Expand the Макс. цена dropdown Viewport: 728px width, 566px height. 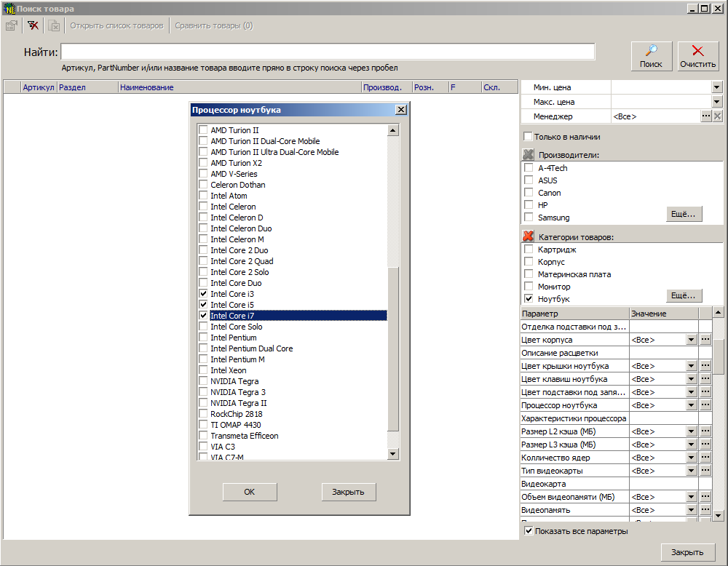(x=717, y=102)
